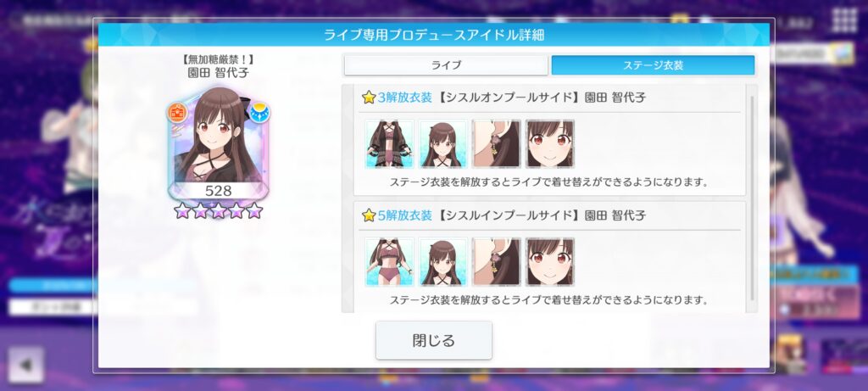Click the back arrow button behind the dialog
The image size is (868, 391).
(x=25, y=365)
